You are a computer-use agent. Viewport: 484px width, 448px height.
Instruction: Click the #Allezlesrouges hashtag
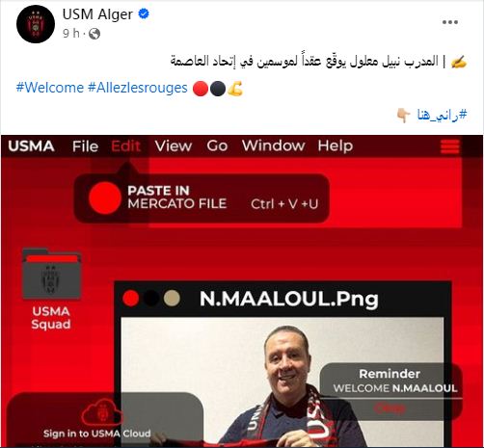point(138,88)
